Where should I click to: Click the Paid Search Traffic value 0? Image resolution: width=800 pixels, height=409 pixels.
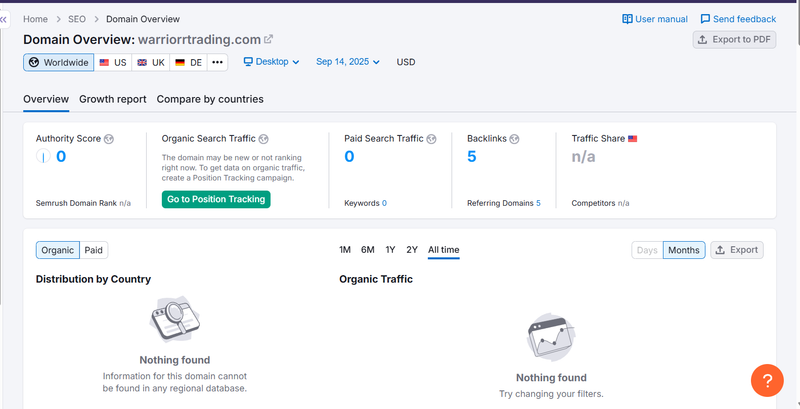[x=349, y=157]
